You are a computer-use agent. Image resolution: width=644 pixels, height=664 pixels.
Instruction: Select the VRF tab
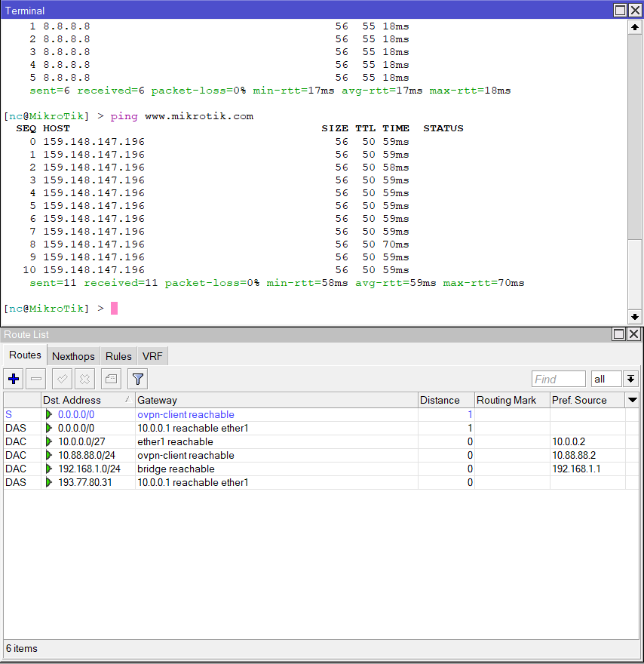pyautogui.click(x=152, y=356)
